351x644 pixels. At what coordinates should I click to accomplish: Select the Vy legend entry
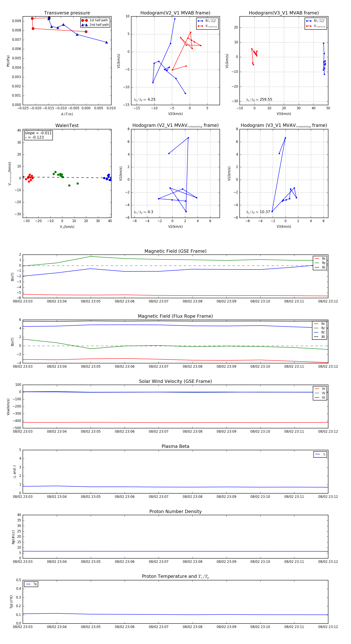coord(320,393)
